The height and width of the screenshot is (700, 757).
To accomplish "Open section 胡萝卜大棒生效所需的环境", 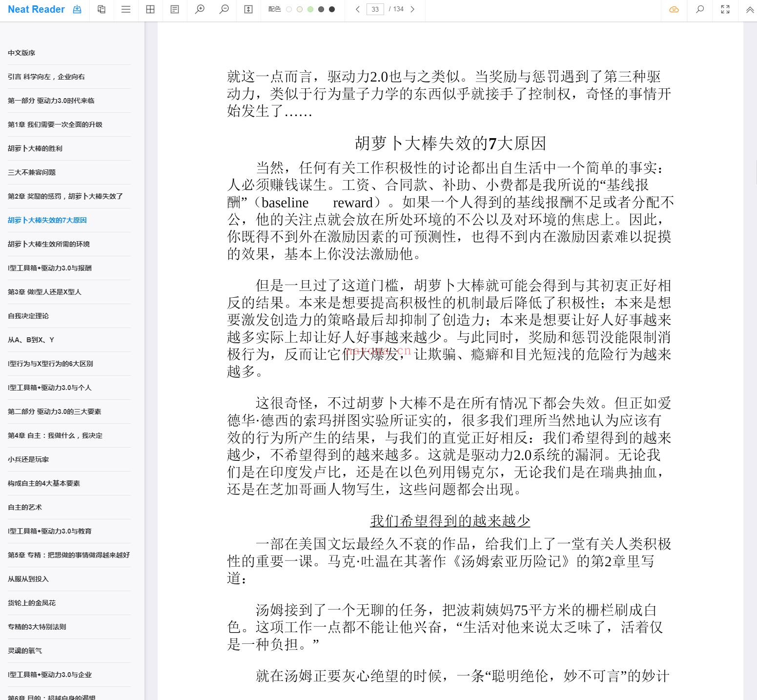I will point(49,244).
